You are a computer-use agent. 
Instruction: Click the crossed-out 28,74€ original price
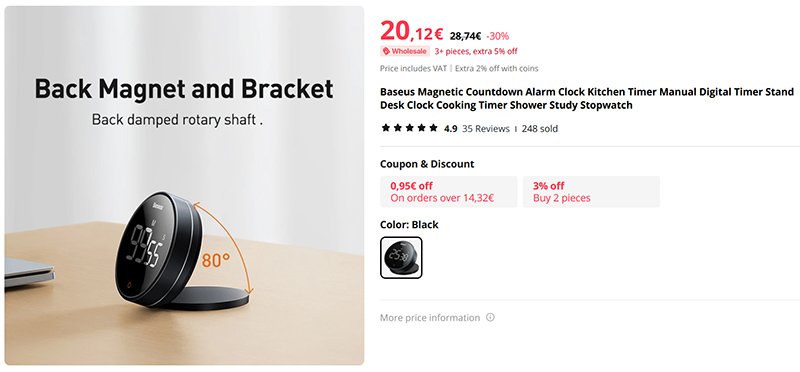click(x=465, y=36)
